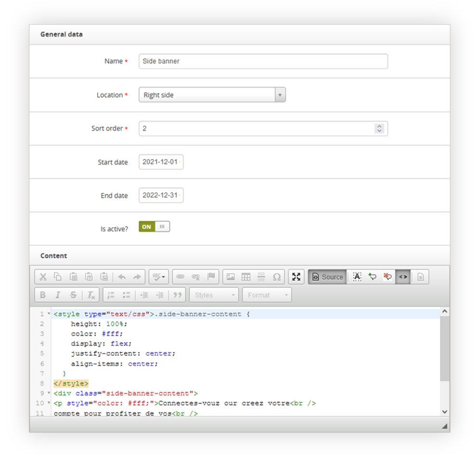The width and height of the screenshot is (476, 462).
Task: Click the Unlink icon
Action: pos(196,277)
